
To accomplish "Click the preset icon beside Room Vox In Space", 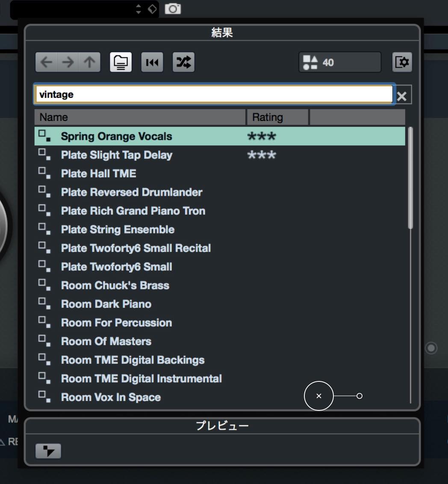I will (44, 397).
